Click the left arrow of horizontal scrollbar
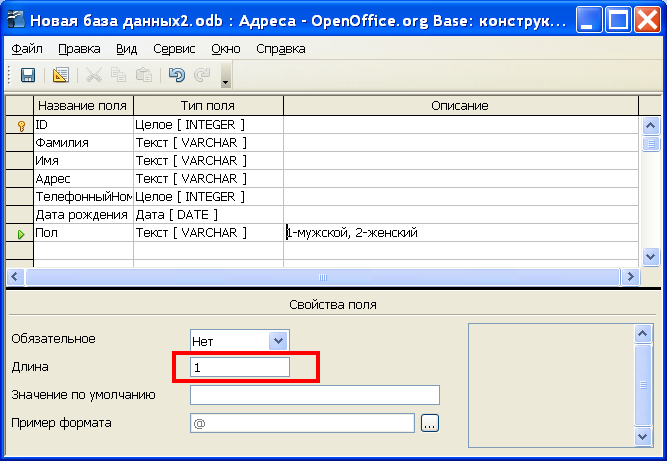The width and height of the screenshot is (667, 461). [15, 277]
